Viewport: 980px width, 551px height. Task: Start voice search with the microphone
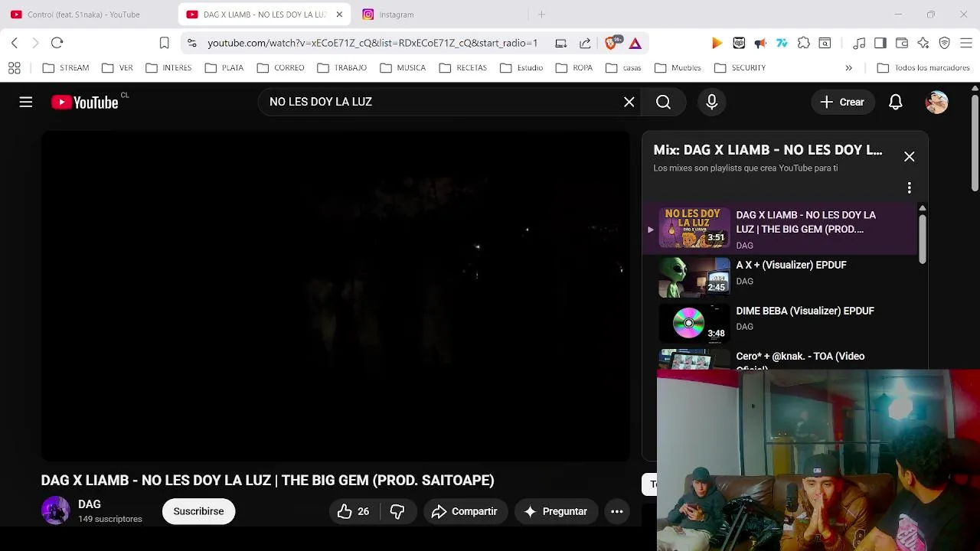tap(712, 102)
